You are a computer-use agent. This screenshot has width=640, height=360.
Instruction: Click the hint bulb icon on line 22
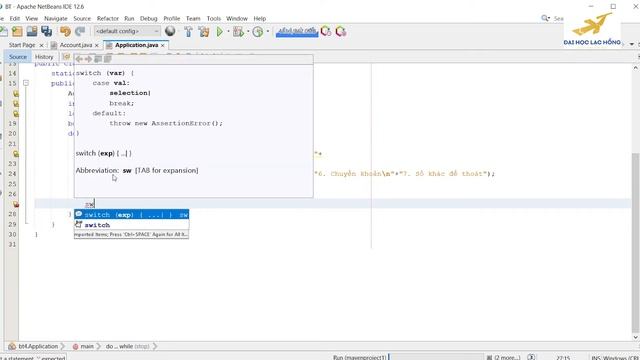point(16,154)
